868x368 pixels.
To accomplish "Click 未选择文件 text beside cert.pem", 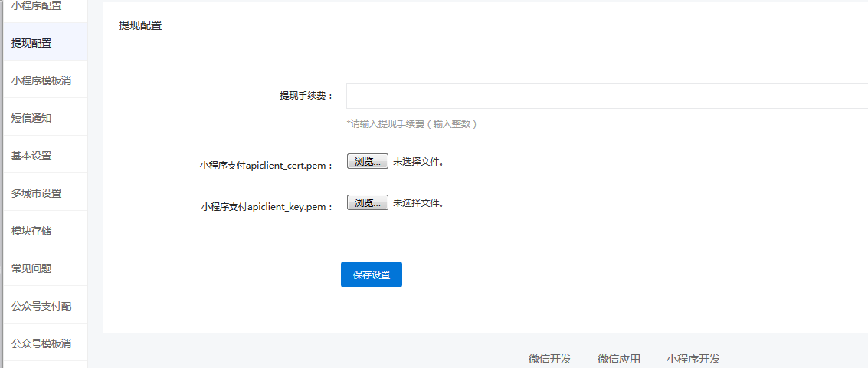I will [x=418, y=162].
